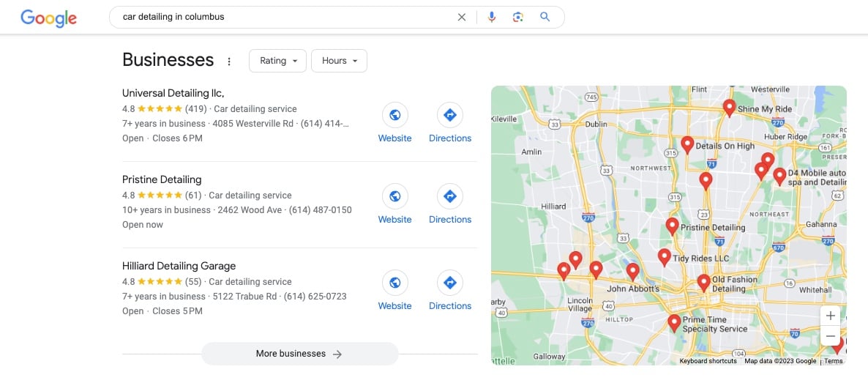This screenshot has width=868, height=383.
Task: Click 'Closes 6 PM' hours text
Action: [x=177, y=138]
